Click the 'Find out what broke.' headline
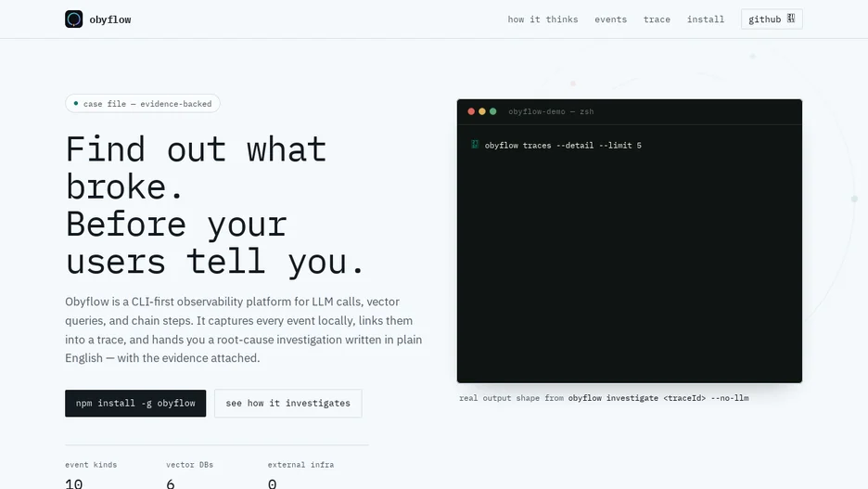This screenshot has width=868, height=489. tap(197, 168)
